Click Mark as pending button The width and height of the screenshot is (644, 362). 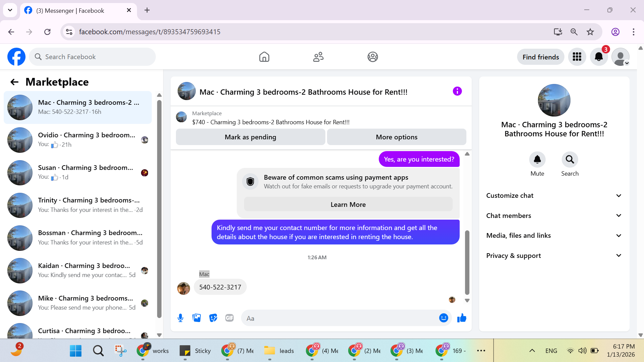pyautogui.click(x=250, y=137)
